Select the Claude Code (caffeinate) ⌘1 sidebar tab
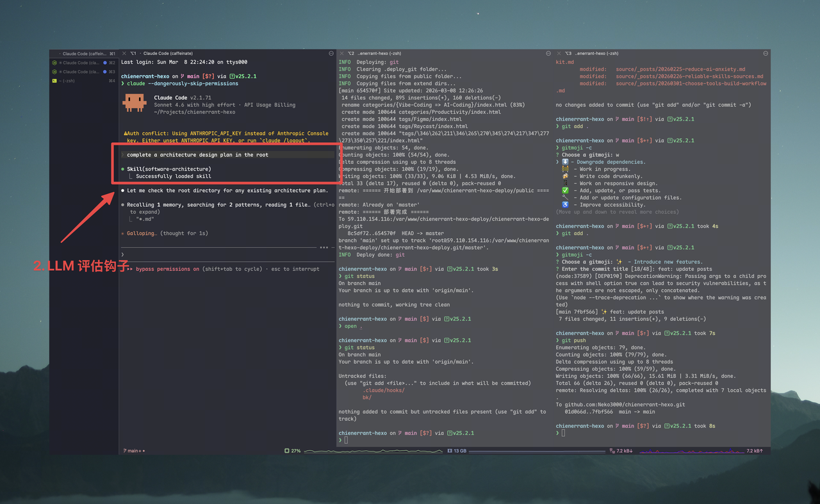Viewport: 820px width, 504px height. click(x=83, y=54)
